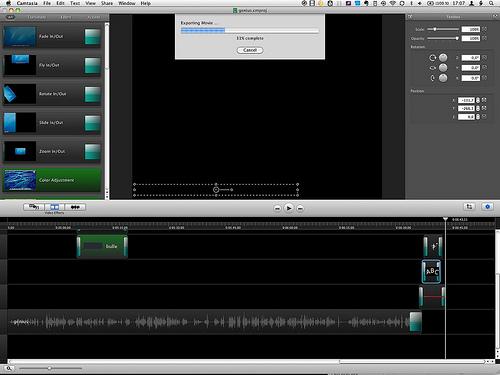
Task: Select the Slide In/Out effect thumbnail
Action: point(19,123)
